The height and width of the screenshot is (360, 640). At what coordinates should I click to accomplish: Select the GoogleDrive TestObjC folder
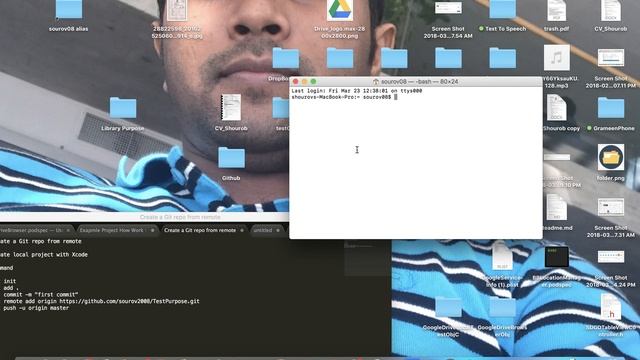448,307
